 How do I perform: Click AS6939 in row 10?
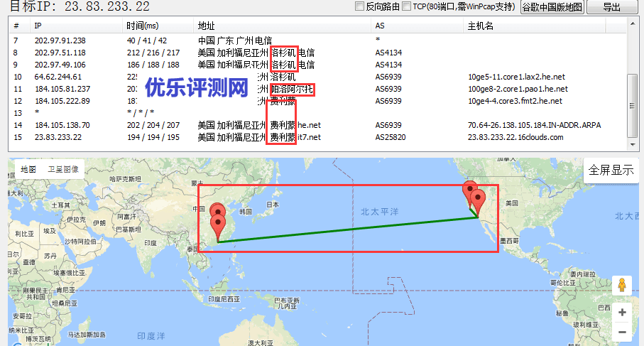(388, 77)
